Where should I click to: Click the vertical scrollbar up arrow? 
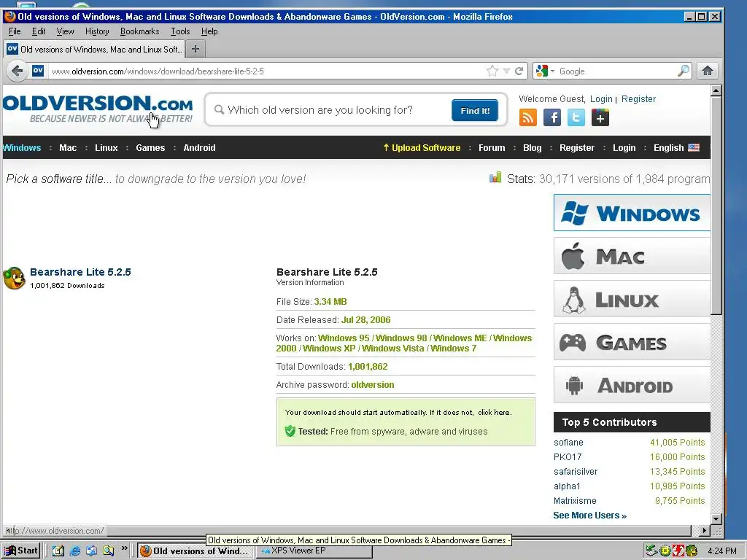[716, 90]
